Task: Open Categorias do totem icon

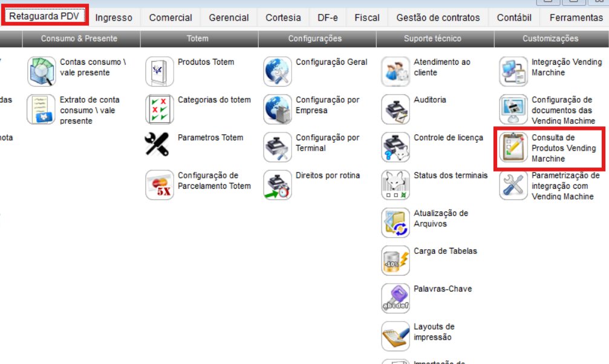Action: [160, 109]
